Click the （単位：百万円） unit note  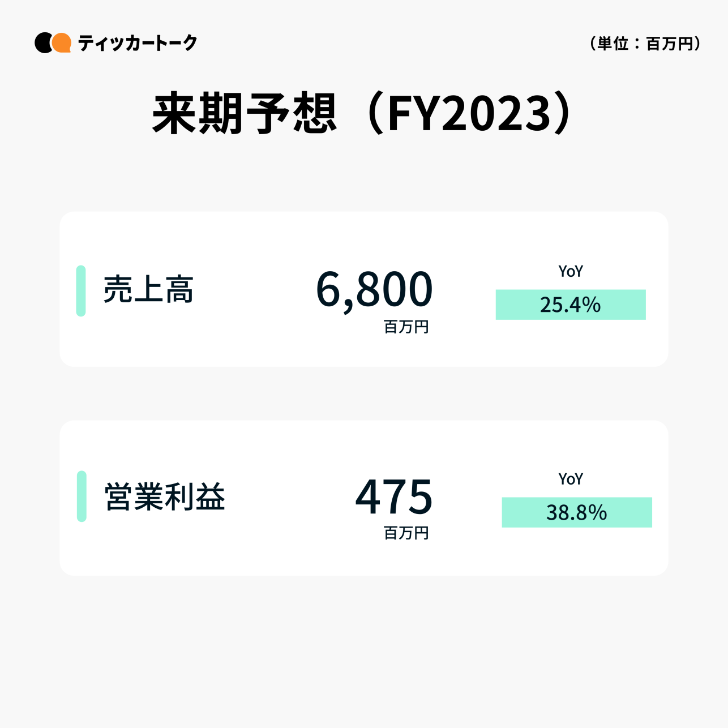click(645, 44)
